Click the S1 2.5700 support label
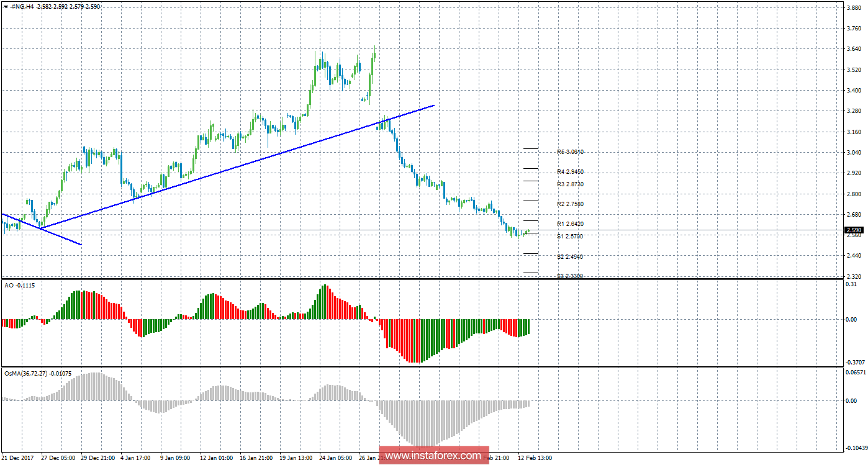The image size is (868, 465). tap(570, 237)
